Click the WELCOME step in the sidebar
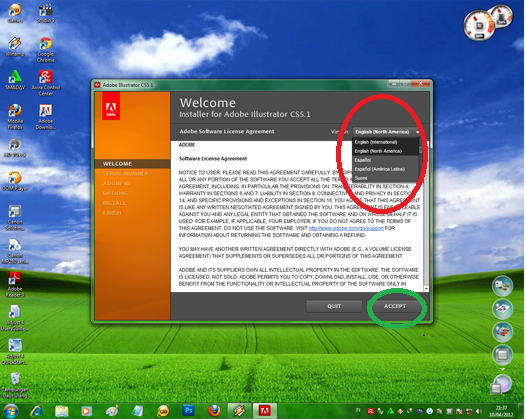The width and height of the screenshot is (526, 419). point(133,164)
